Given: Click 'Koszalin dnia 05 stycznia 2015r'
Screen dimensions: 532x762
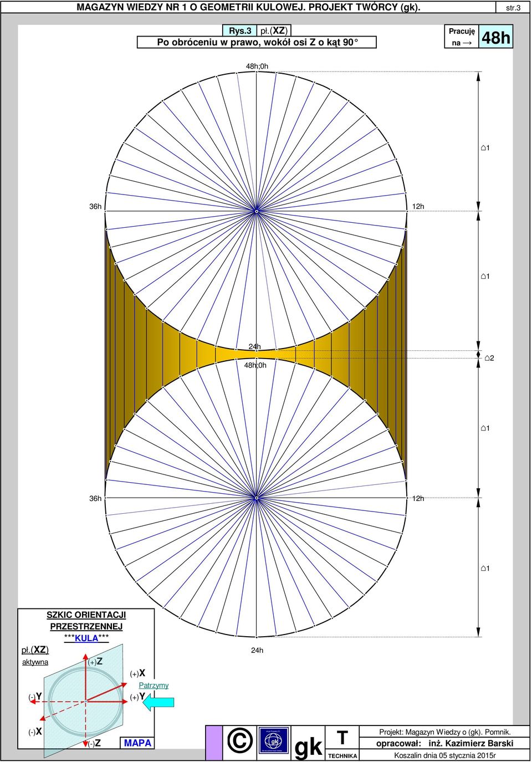Looking at the screenshot, I should [445, 755].
